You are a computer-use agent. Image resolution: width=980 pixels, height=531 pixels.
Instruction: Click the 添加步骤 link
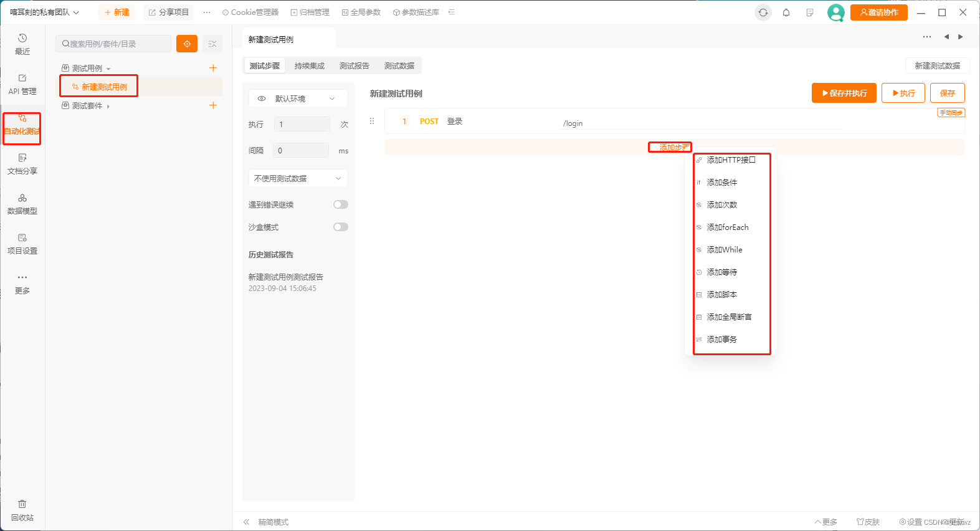tap(674, 148)
